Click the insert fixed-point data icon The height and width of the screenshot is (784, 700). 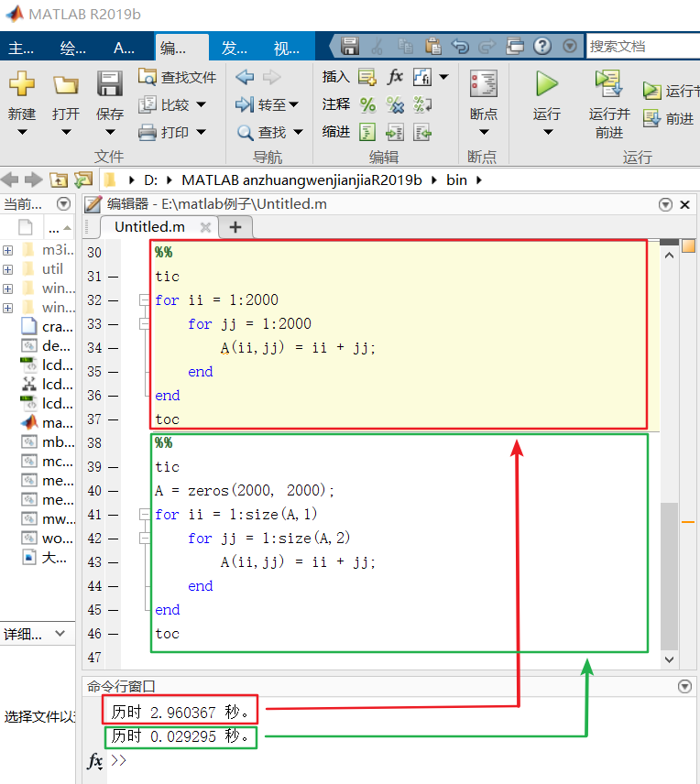(422, 77)
